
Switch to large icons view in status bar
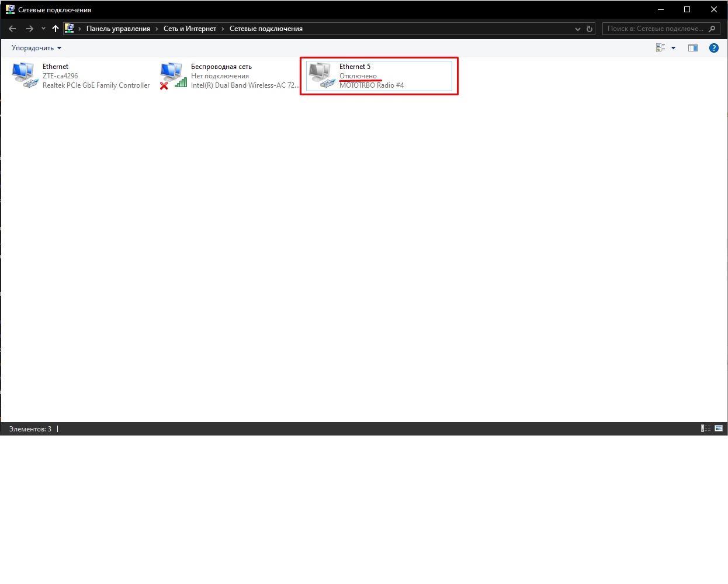pyautogui.click(x=719, y=429)
